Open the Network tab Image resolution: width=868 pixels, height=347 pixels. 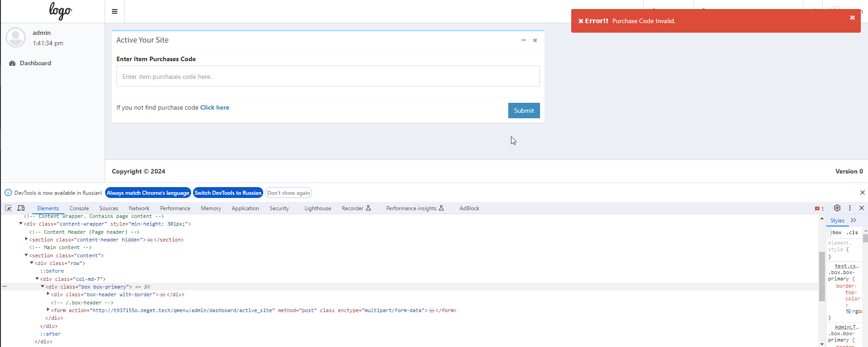139,208
